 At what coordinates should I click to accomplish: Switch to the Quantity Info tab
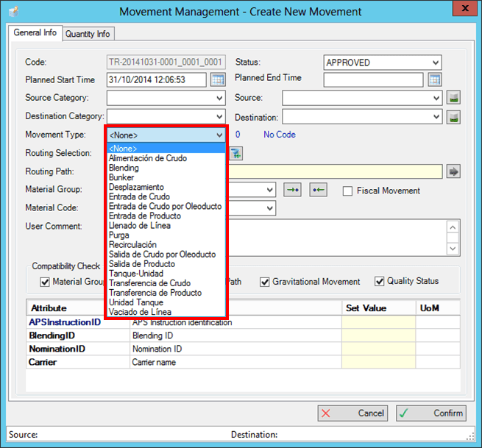click(x=88, y=34)
